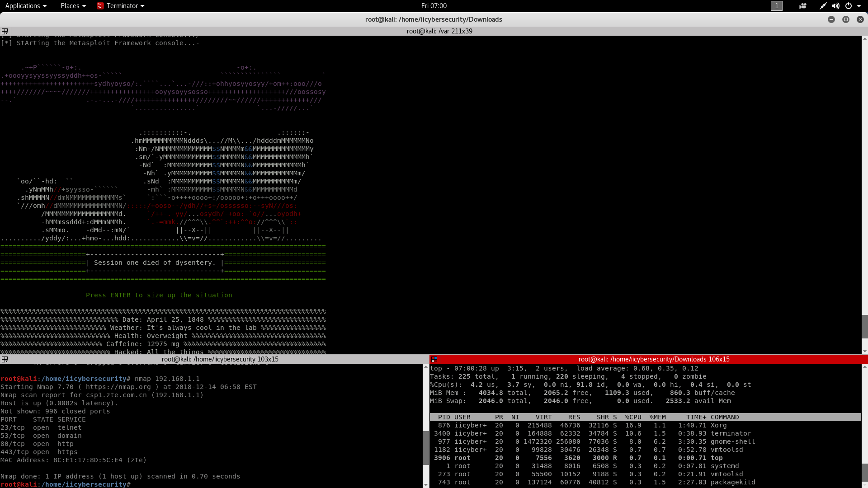Click the '53/tcp open domain' line
The image size is (868, 488).
click(x=41, y=436)
